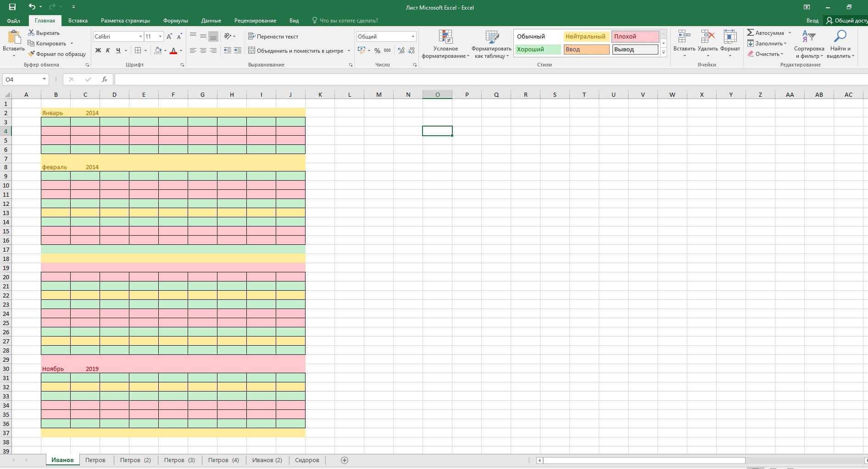Apply the Плохой cell style

click(635, 37)
